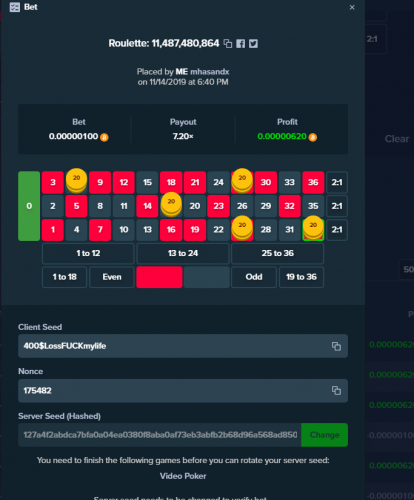Pick the black color bet swatch
The image size is (414, 500).
pos(207,277)
